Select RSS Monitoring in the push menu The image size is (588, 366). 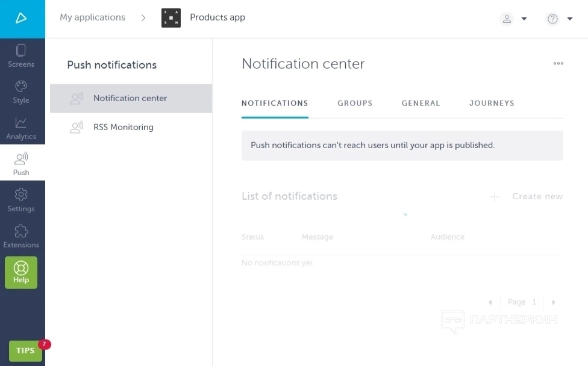pyautogui.click(x=123, y=127)
